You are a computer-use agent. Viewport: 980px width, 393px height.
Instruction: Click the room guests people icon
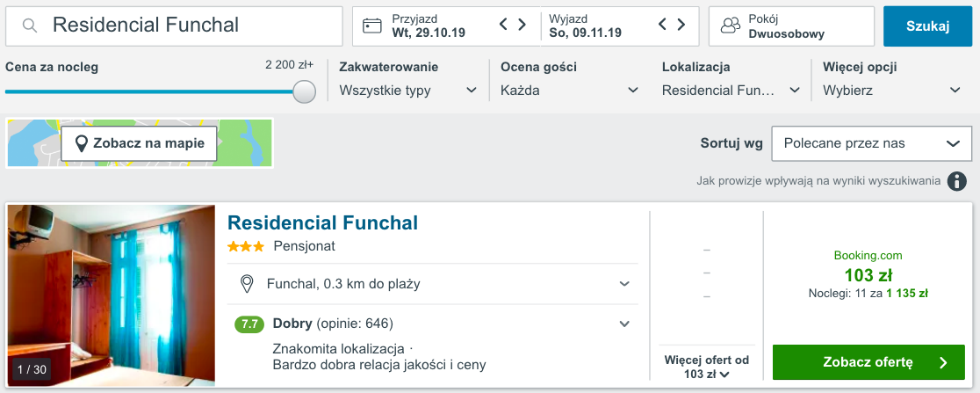tap(730, 25)
